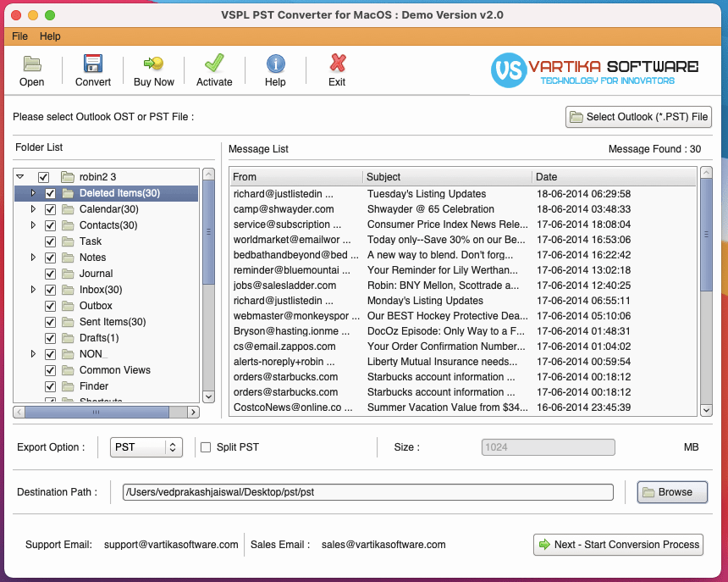This screenshot has height=582, width=728.
Task: Click the Convert floppy disk icon
Action: coord(93,64)
